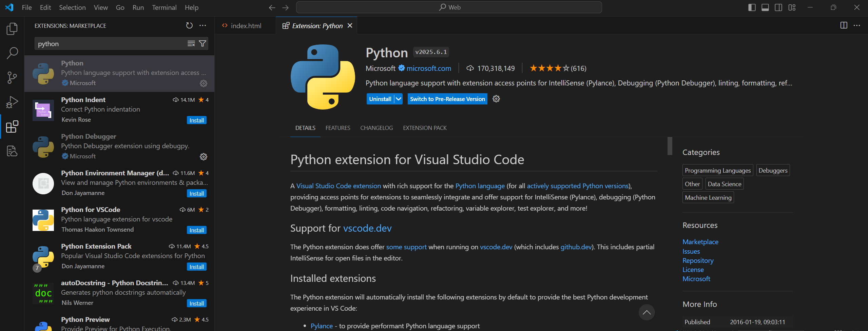Open the Search view
Viewport: 868px width, 331px height.
[x=12, y=53]
